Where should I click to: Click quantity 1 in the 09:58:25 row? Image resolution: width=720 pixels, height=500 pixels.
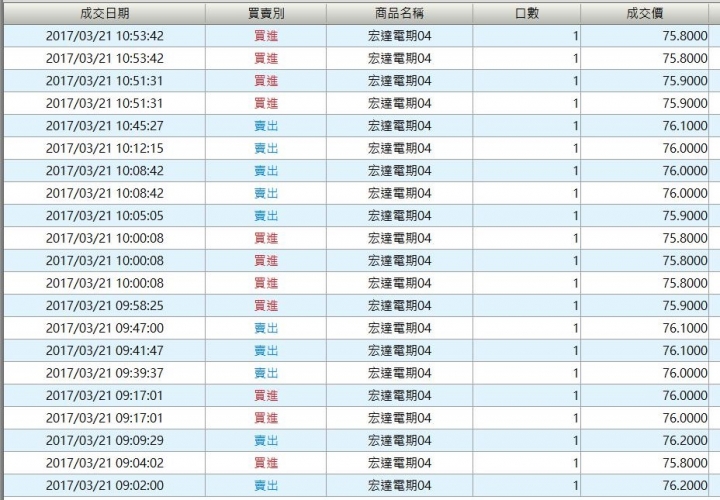pos(575,306)
